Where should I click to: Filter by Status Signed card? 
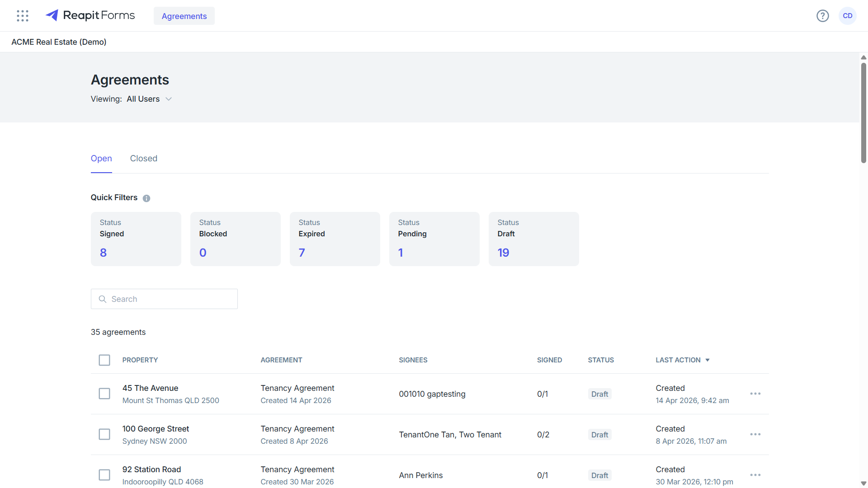click(x=136, y=239)
